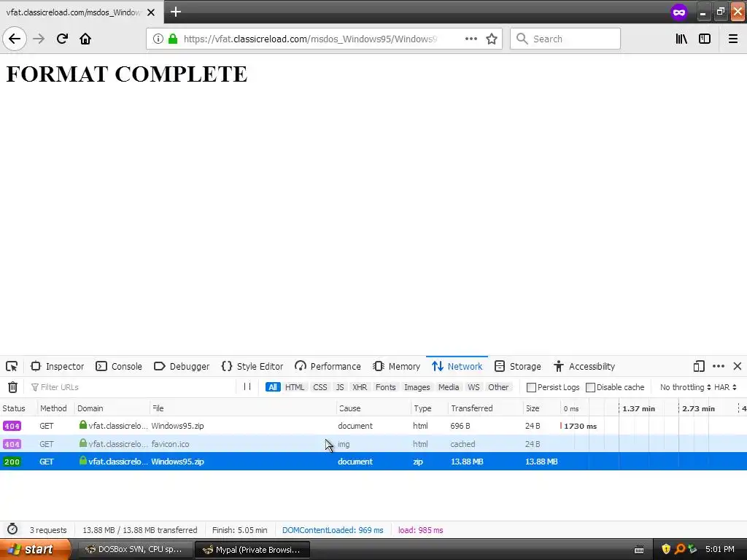Screen dimensions: 747x560
Task: Click the green padlock security icon
Action: click(173, 39)
